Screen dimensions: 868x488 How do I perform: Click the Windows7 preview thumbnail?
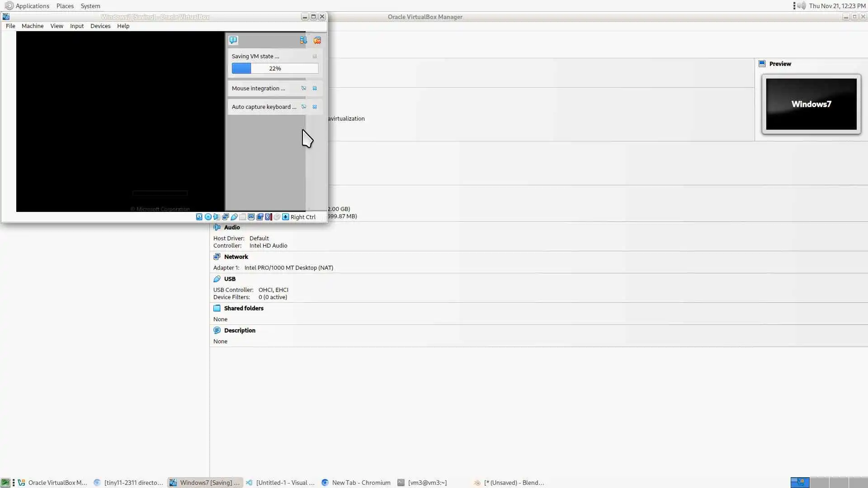click(x=811, y=104)
